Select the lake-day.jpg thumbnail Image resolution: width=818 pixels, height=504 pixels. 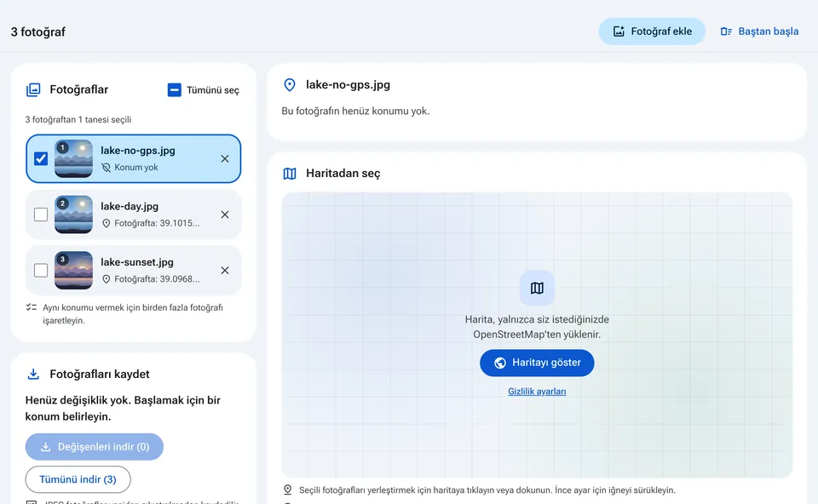point(73,215)
